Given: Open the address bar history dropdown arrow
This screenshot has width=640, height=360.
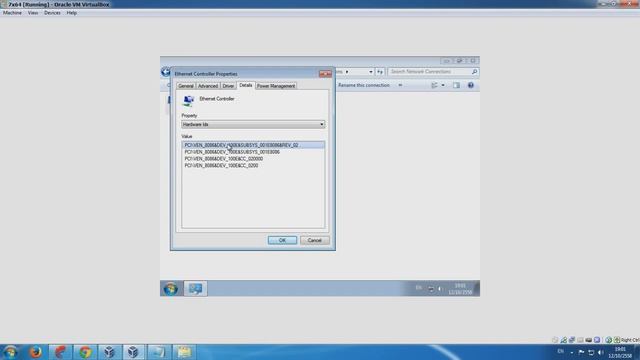Looking at the screenshot, I should pyautogui.click(x=371, y=72).
